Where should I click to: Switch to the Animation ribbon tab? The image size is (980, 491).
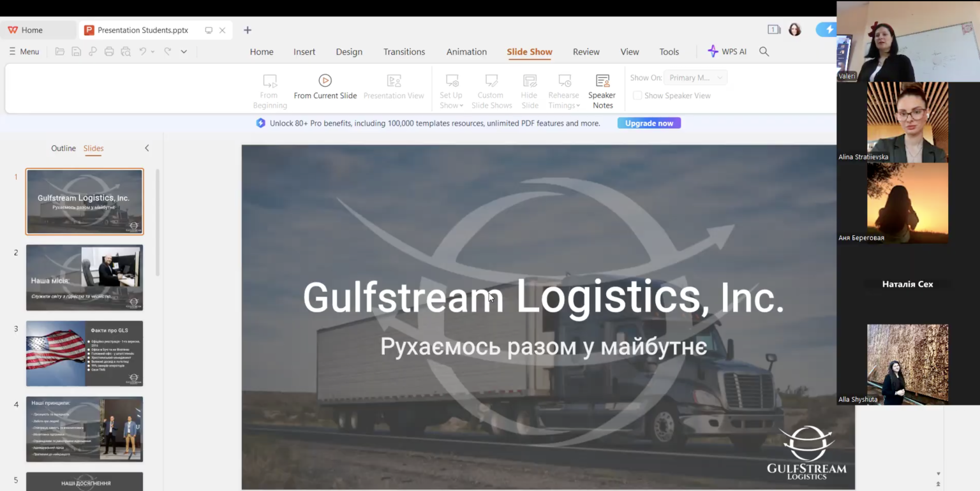click(466, 52)
